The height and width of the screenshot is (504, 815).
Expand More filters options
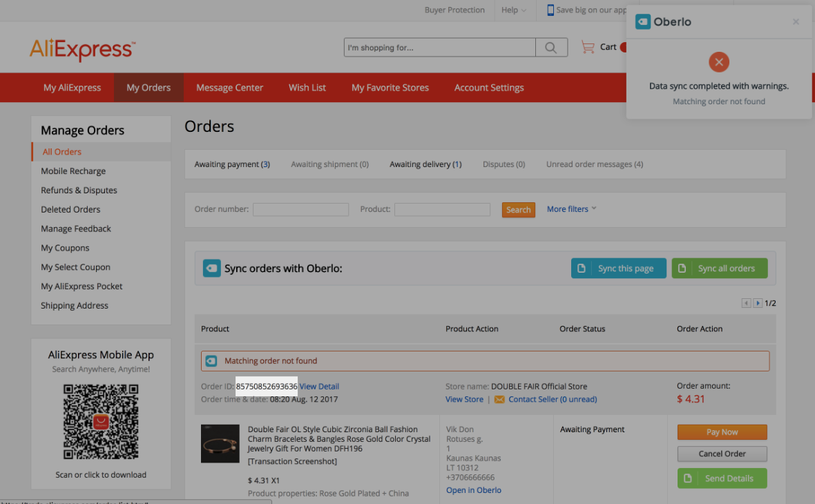click(x=571, y=209)
